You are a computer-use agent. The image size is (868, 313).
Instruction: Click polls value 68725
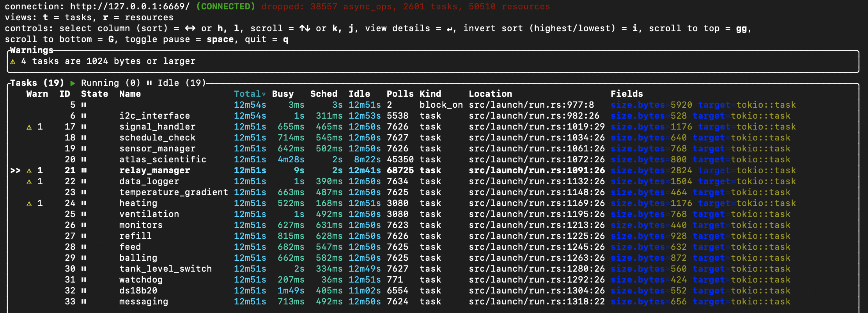point(400,171)
